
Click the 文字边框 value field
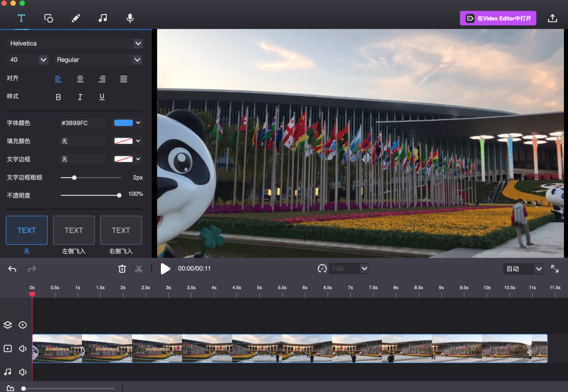tap(83, 159)
